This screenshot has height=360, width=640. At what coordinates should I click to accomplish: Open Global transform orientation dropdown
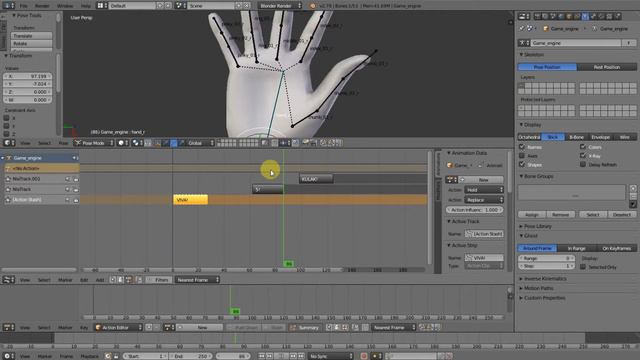(x=200, y=143)
